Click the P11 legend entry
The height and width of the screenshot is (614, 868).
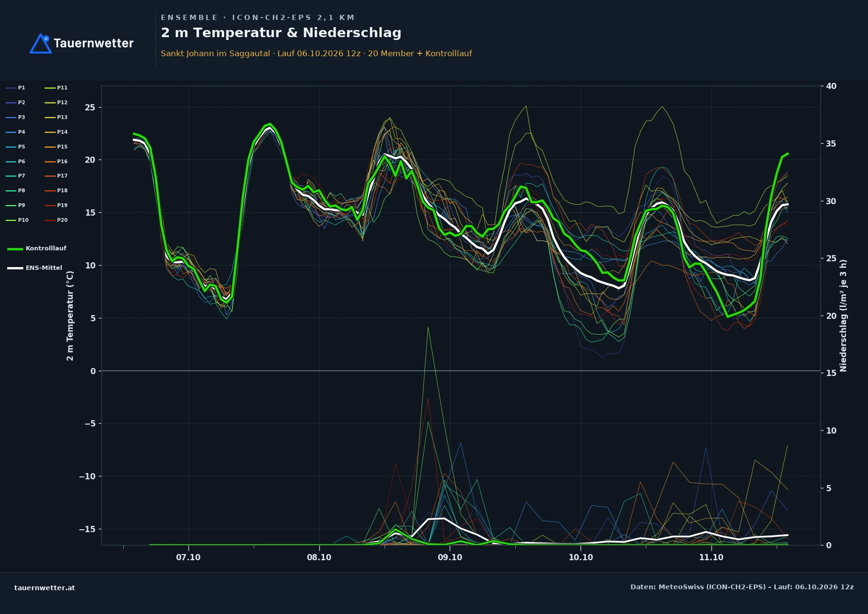click(56, 88)
